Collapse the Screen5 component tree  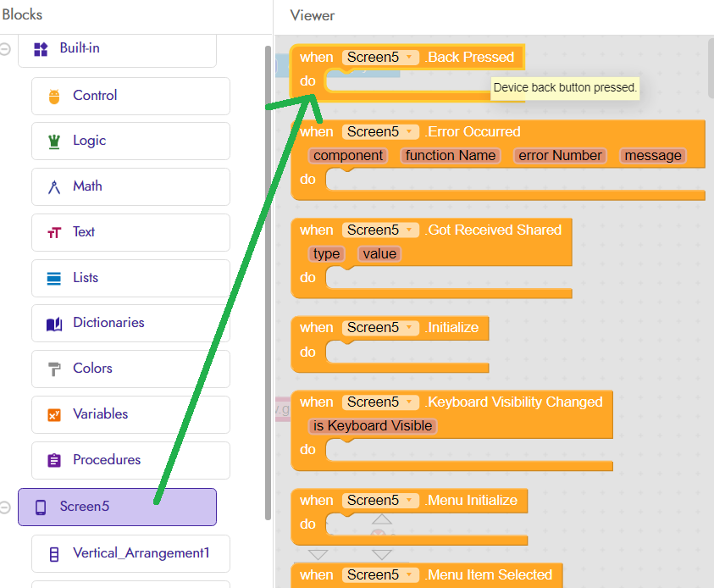[x=5, y=507]
